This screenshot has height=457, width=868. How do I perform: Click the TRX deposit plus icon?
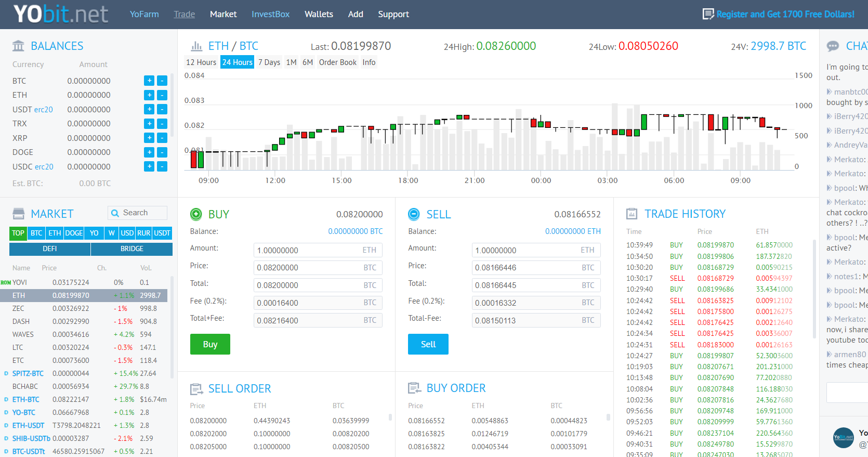[x=149, y=124]
